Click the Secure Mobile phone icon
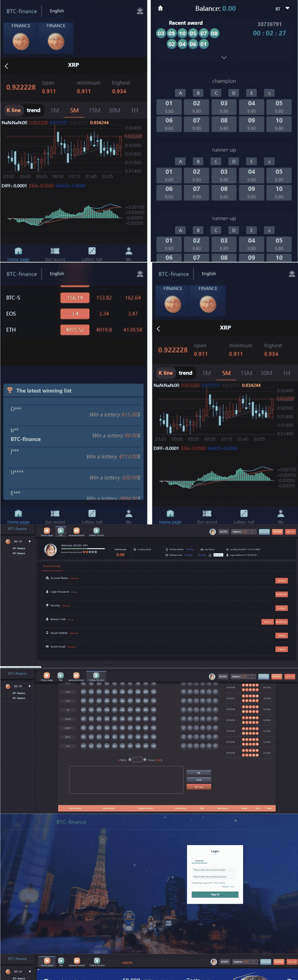This screenshot has width=298, height=980. click(47, 633)
